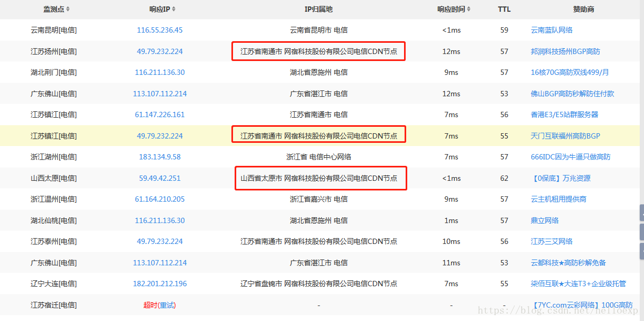Open sponsor link 鼎立网络
Image resolution: width=644 pixels, height=321 pixels.
pos(545,220)
